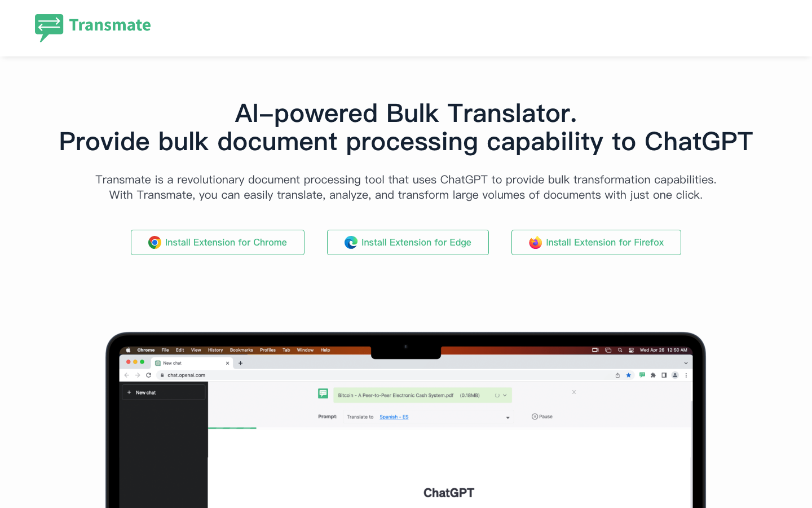Click Install Extension for Chrome button
The image size is (812, 508).
point(218,242)
